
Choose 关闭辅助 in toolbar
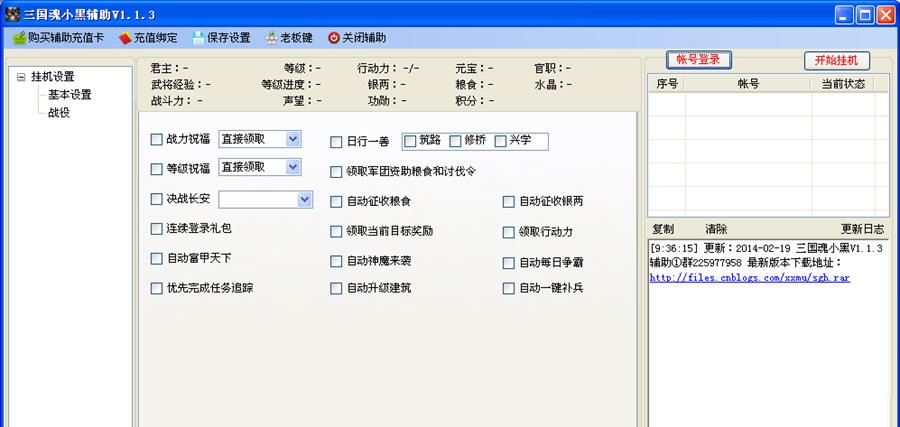(x=357, y=38)
